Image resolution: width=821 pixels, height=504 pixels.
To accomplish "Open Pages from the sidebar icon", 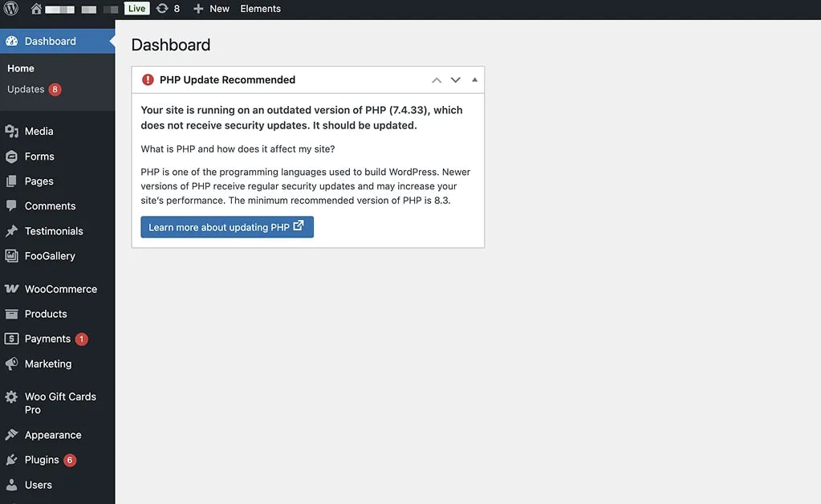I will 14,181.
